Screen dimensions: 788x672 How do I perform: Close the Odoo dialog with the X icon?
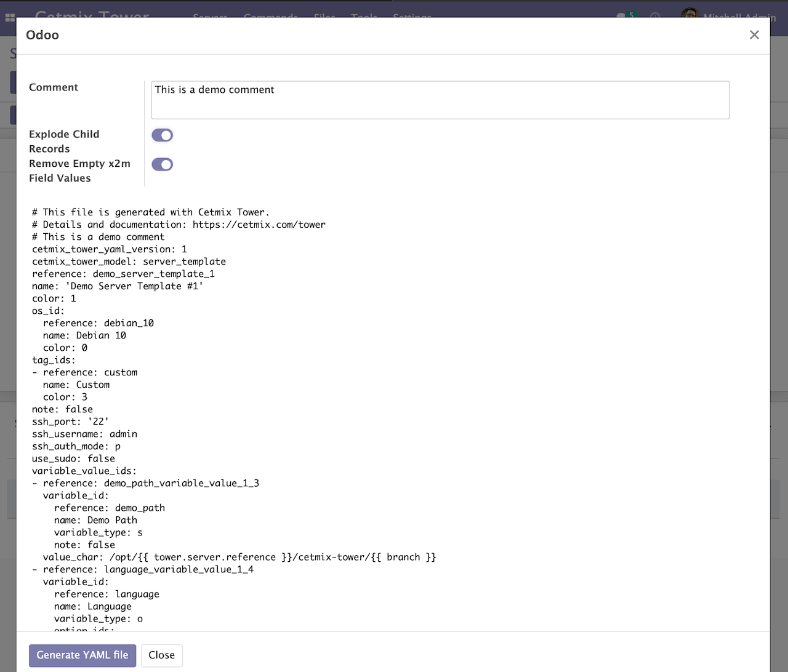[x=754, y=35]
